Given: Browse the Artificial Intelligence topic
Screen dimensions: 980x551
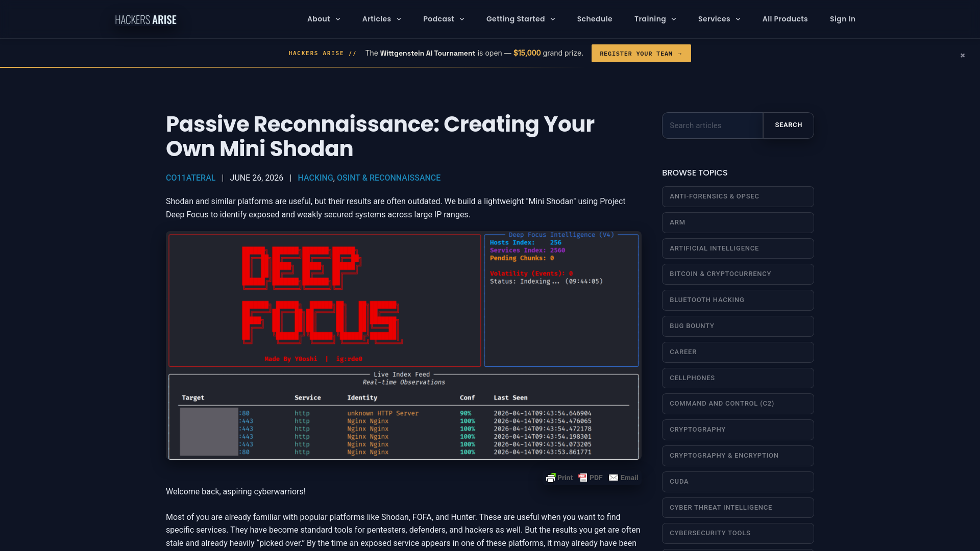Looking at the screenshot, I should (738, 248).
